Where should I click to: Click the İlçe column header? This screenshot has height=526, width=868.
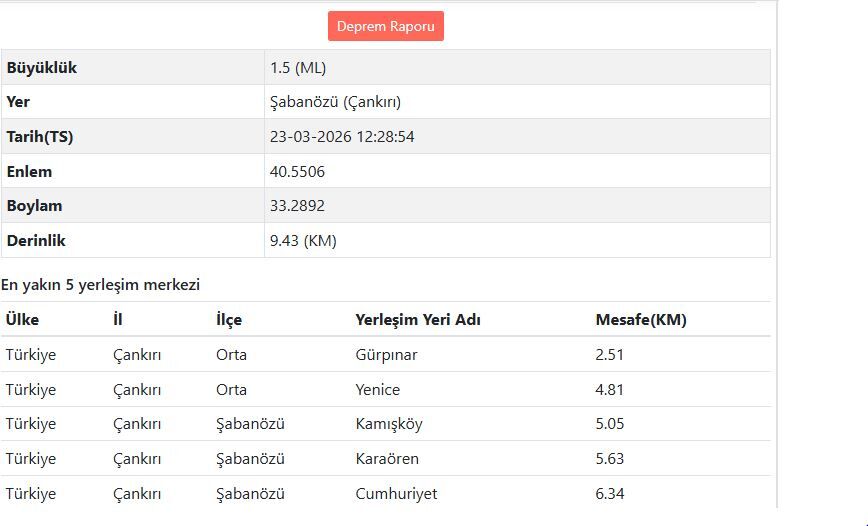[x=229, y=320]
